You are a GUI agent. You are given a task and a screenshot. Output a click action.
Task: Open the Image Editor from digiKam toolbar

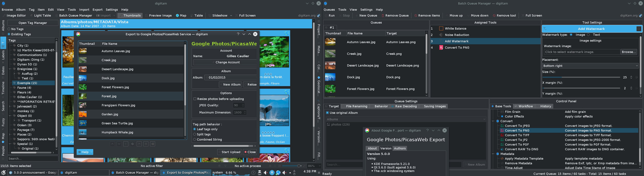point(14,15)
